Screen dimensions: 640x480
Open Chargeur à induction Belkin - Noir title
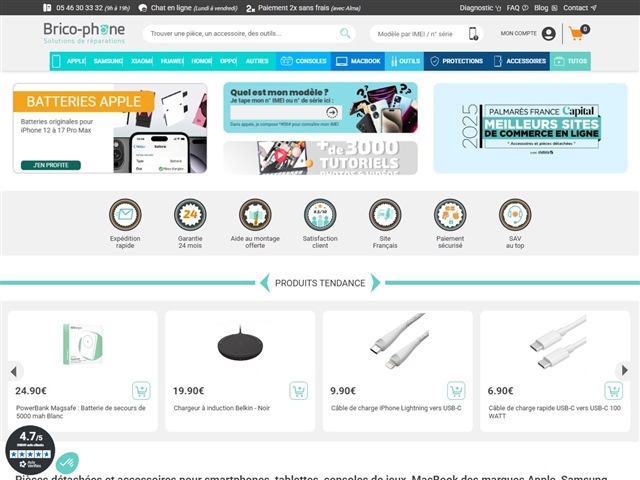tap(222, 408)
